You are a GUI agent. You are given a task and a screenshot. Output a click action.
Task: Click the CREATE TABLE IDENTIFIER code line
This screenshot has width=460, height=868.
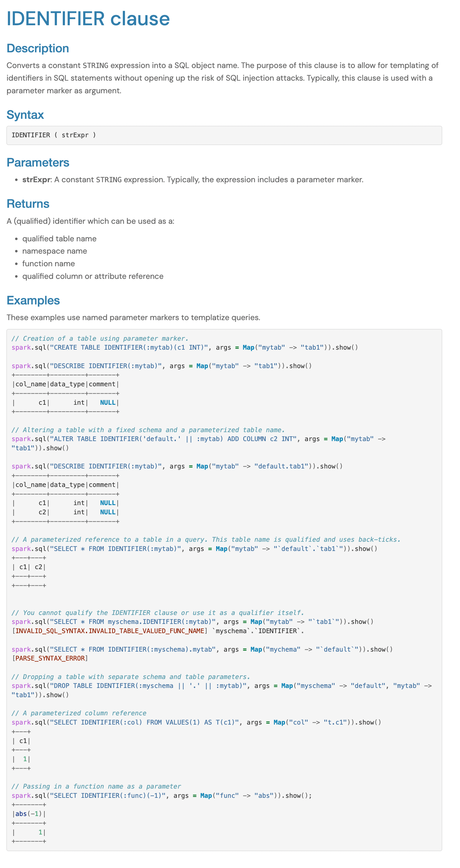click(x=185, y=348)
